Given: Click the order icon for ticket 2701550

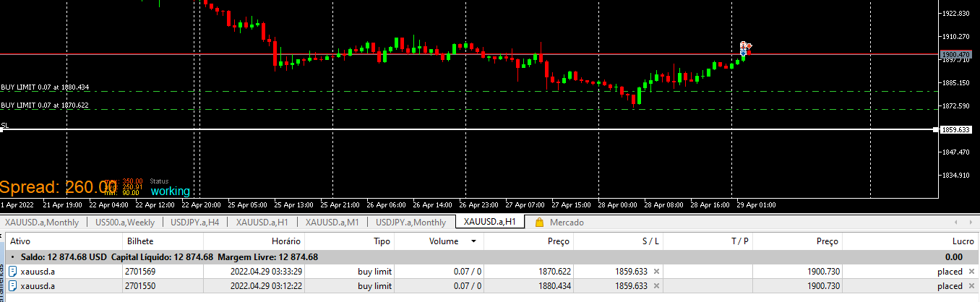Looking at the screenshot, I should 12,286.
